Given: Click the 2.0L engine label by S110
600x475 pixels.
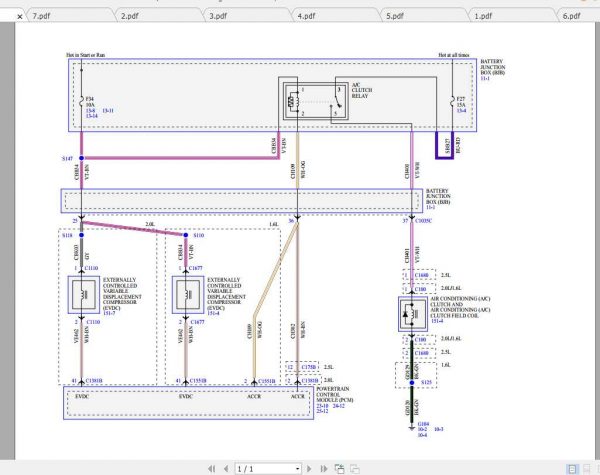Looking at the screenshot, I should pos(150,224).
